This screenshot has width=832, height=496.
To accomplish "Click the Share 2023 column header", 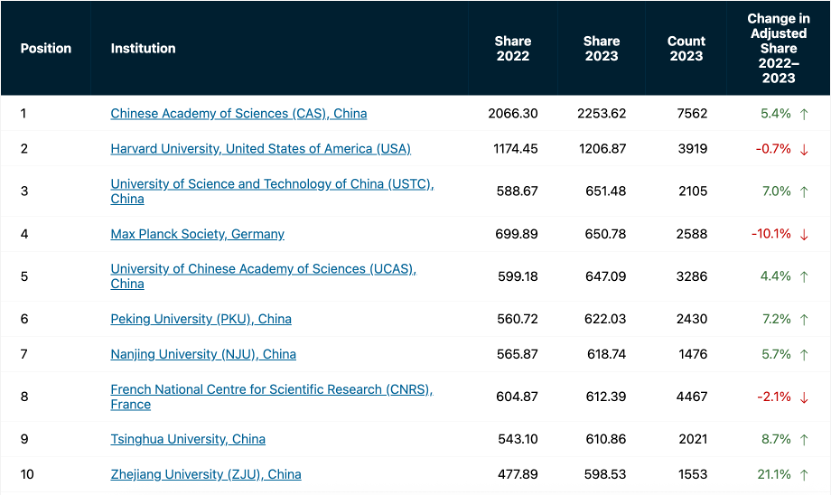I will tap(602, 48).
